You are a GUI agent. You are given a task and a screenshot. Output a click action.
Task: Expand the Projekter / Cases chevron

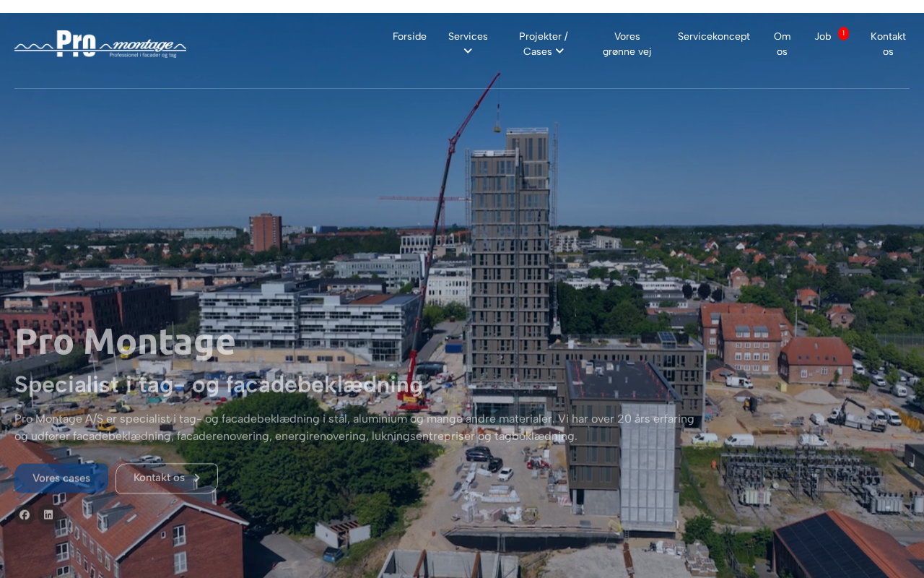(x=559, y=51)
